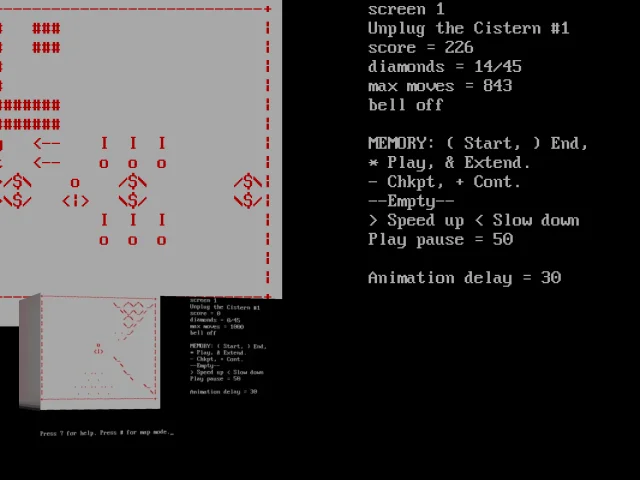The height and width of the screenshot is (480, 640).
Task: Click 'Press ? for help. Press # for map mode.'
Action: [107, 433]
